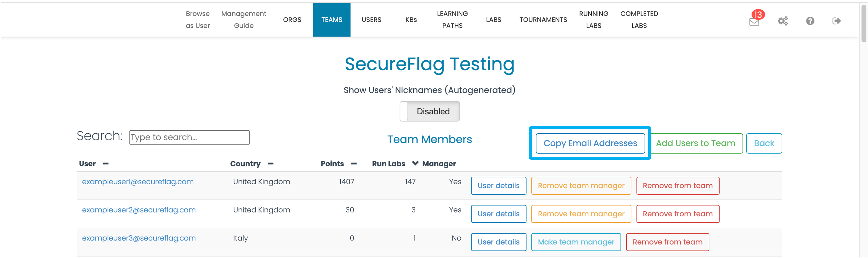This screenshot has height=258, width=868.
Task: Go to the ORGS tab
Action: [292, 20]
